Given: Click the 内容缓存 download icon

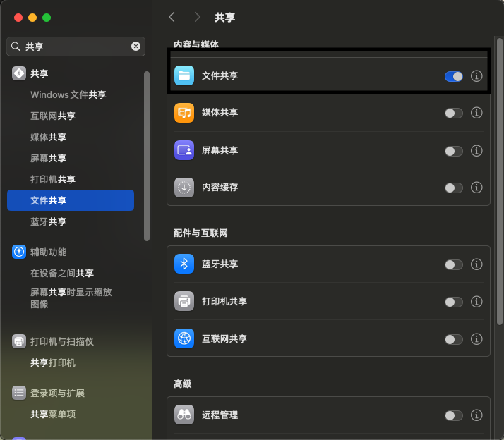Looking at the screenshot, I should pyautogui.click(x=184, y=188).
